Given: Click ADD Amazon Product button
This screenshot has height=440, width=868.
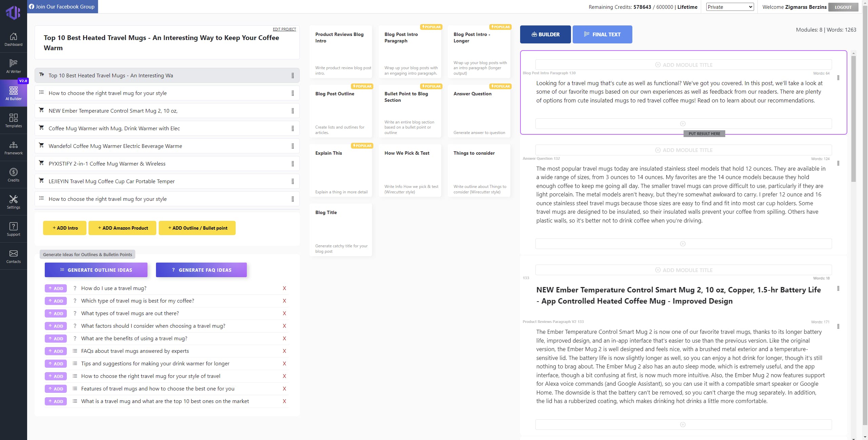Looking at the screenshot, I should tap(122, 228).
